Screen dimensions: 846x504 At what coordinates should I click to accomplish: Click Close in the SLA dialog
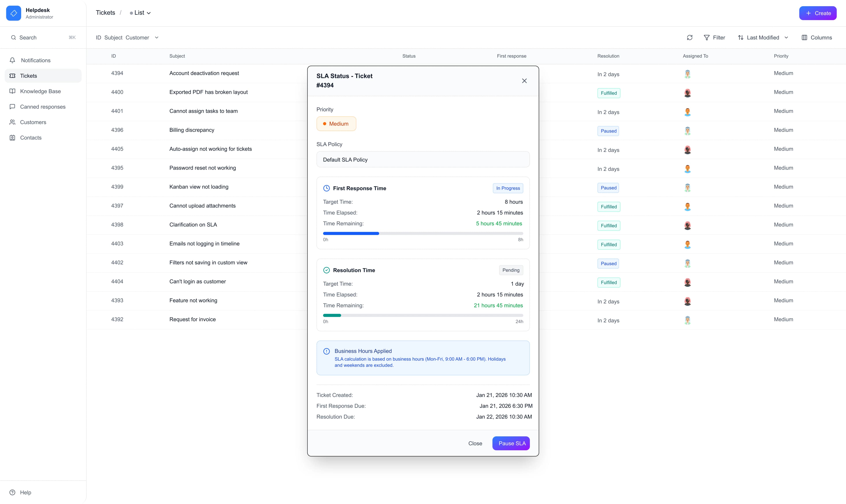475,443
